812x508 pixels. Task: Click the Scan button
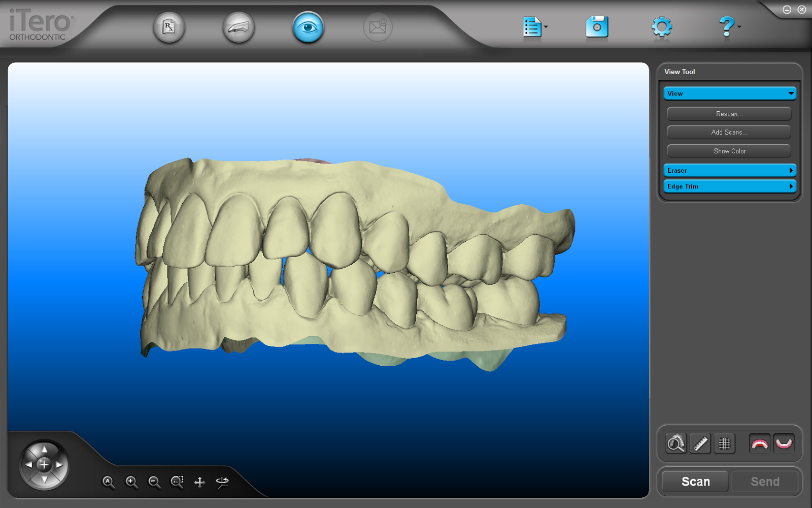coord(695,482)
